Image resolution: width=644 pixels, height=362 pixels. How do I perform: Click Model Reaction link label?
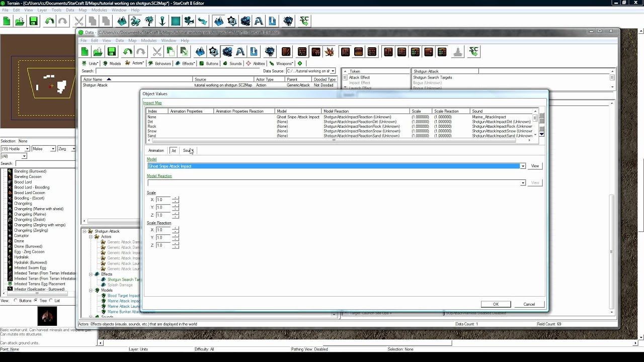[159, 176]
